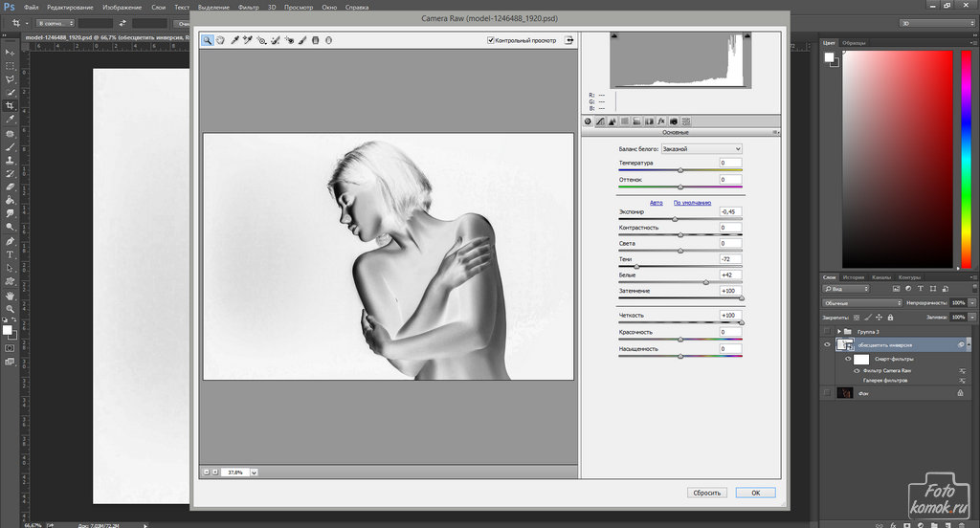Open the Баланс белого dropdown
980x528 pixels.
(702, 149)
